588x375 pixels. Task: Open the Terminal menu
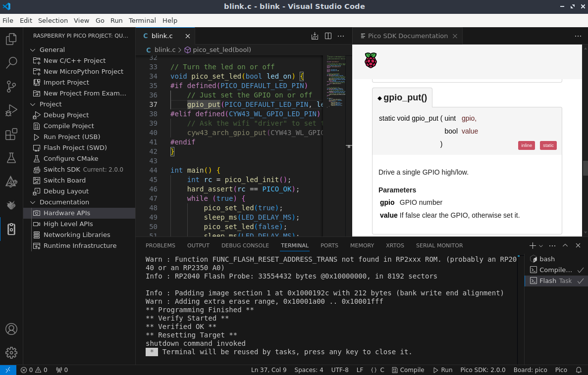[x=142, y=21]
